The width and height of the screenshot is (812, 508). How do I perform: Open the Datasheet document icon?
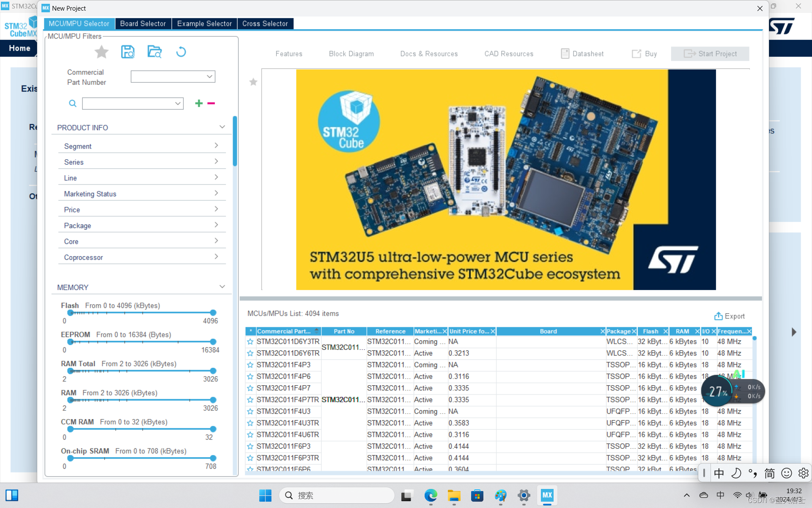coord(565,54)
